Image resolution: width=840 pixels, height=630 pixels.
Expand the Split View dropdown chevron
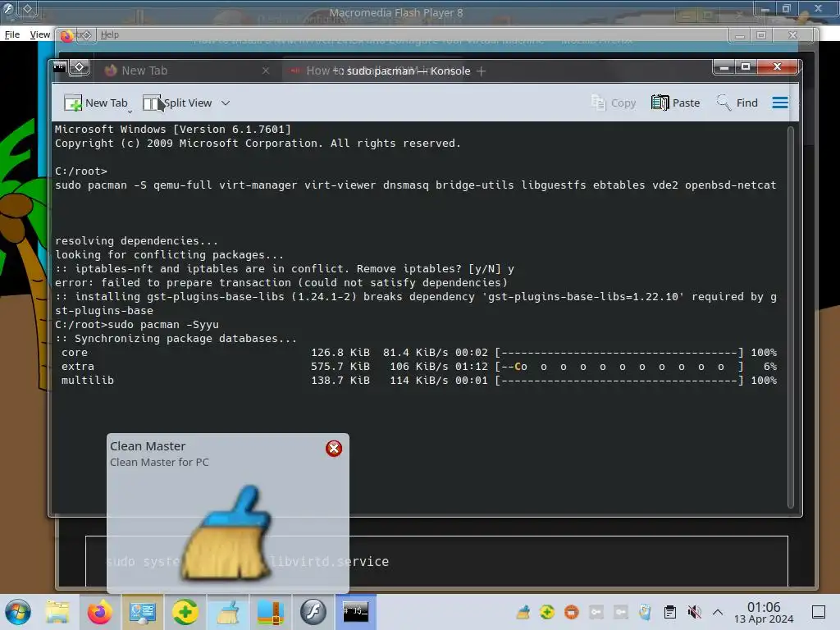226,103
